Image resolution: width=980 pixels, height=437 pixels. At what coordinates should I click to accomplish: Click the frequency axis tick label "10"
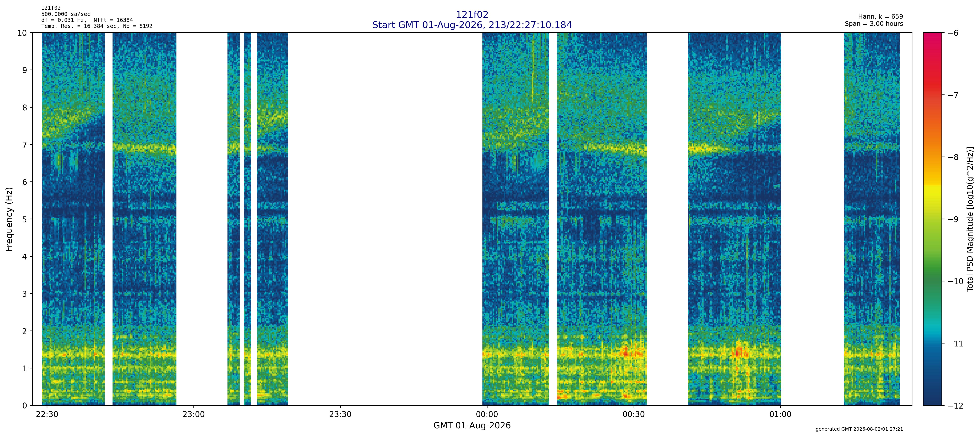pos(22,33)
